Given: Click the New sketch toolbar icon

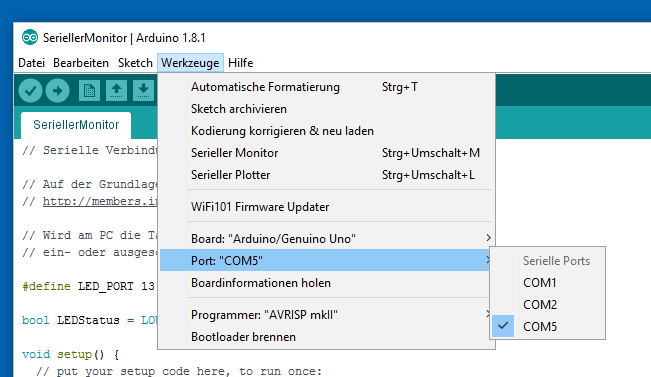Looking at the screenshot, I should (x=89, y=91).
